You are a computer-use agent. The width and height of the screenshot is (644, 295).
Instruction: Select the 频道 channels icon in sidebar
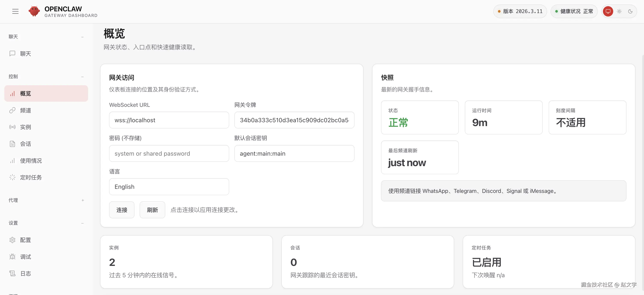[x=12, y=110]
